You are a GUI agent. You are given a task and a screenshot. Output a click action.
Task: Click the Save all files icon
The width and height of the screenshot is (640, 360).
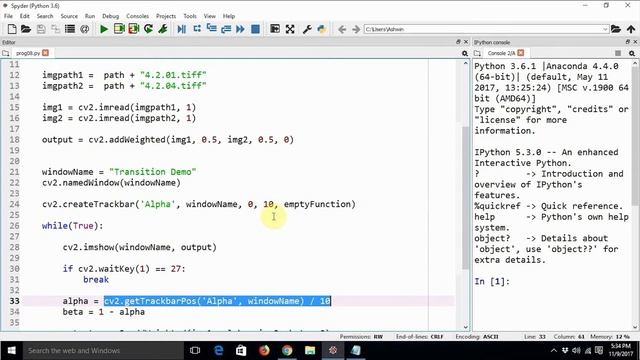pyautogui.click(x=55, y=29)
